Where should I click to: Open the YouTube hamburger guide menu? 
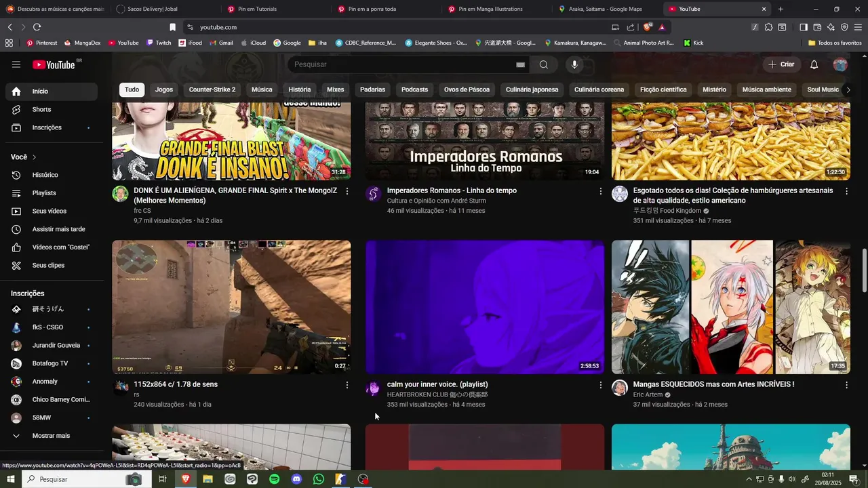(x=16, y=64)
